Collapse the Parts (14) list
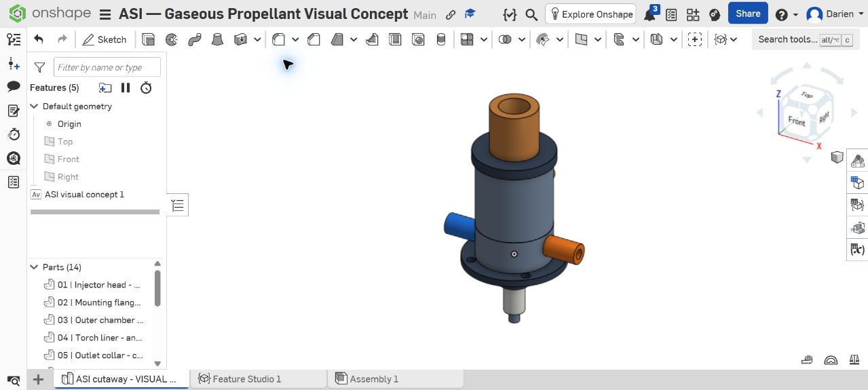 click(34, 267)
